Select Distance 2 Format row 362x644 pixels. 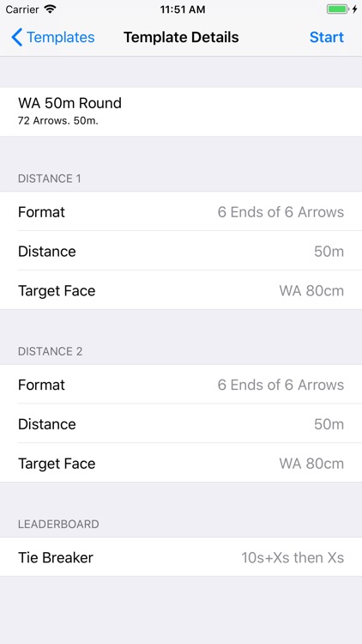(181, 385)
